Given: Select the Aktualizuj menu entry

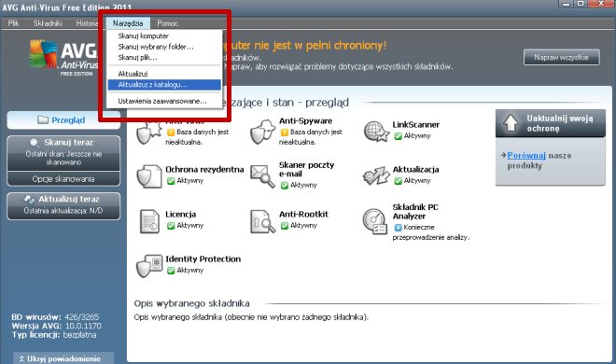Looking at the screenshot, I should pyautogui.click(x=164, y=74).
